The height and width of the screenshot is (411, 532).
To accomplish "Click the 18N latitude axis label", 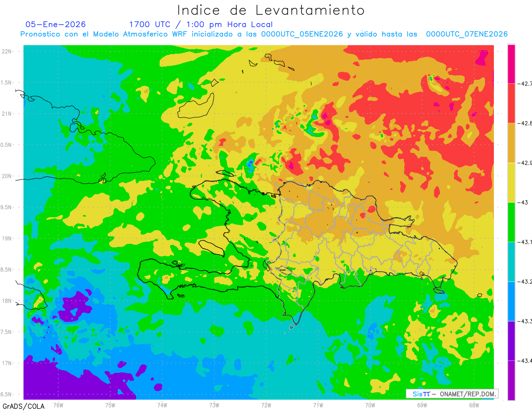I will (7, 301).
